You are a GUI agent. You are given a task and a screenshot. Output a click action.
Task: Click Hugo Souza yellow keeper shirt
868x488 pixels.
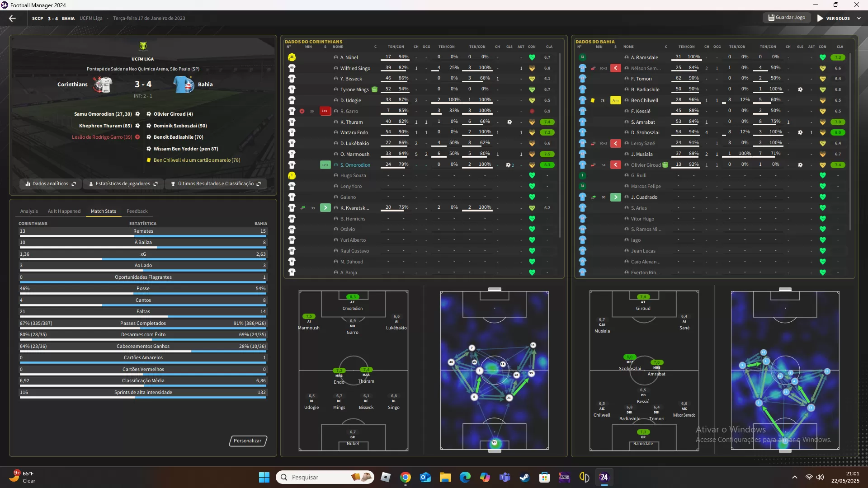point(292,175)
